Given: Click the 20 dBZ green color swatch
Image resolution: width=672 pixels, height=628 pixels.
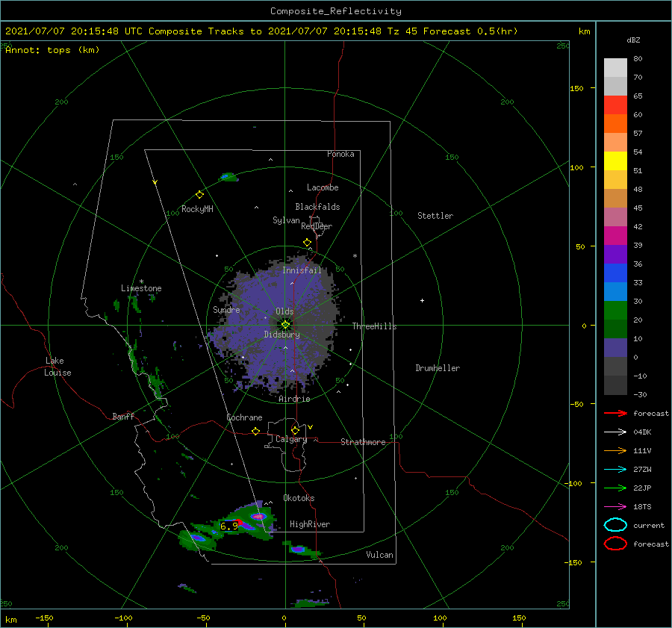Looking at the screenshot, I should [x=615, y=310].
